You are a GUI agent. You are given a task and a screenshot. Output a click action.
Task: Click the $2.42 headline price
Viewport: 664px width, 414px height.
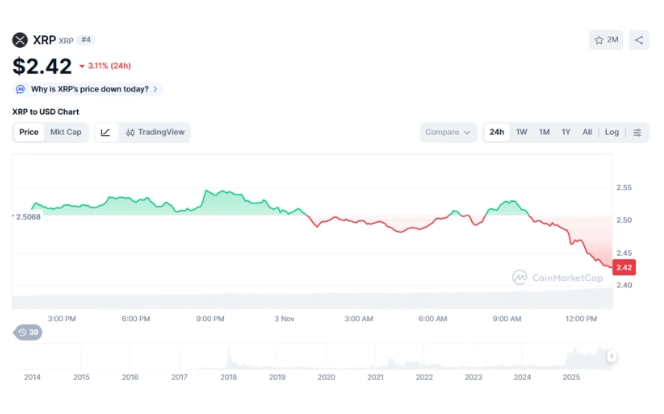tap(42, 66)
